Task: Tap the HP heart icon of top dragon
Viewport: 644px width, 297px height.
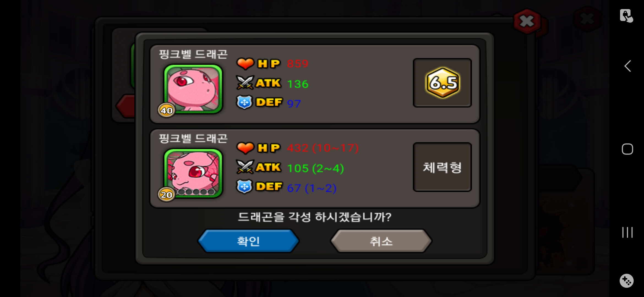Action: tap(245, 64)
